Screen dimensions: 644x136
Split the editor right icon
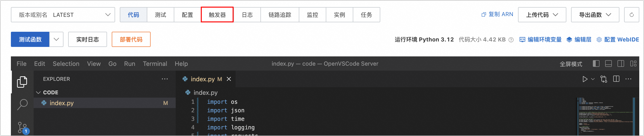pos(616,79)
